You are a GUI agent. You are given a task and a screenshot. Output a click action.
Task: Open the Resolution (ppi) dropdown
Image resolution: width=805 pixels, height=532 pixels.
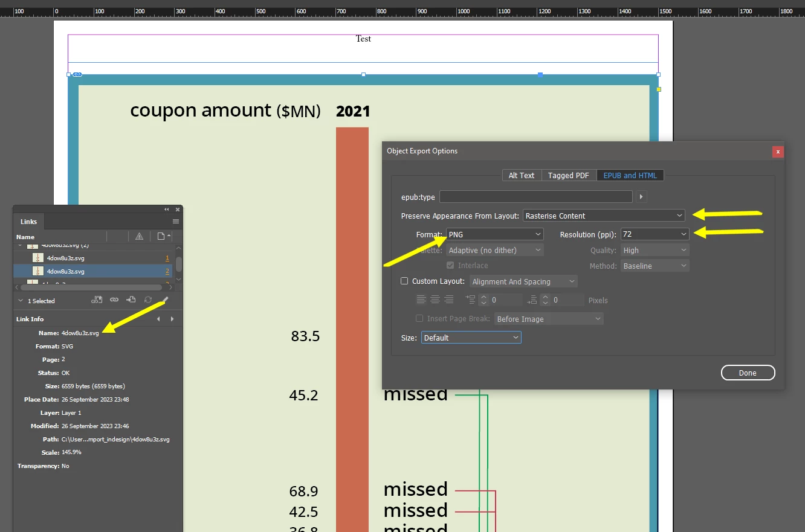(655, 234)
